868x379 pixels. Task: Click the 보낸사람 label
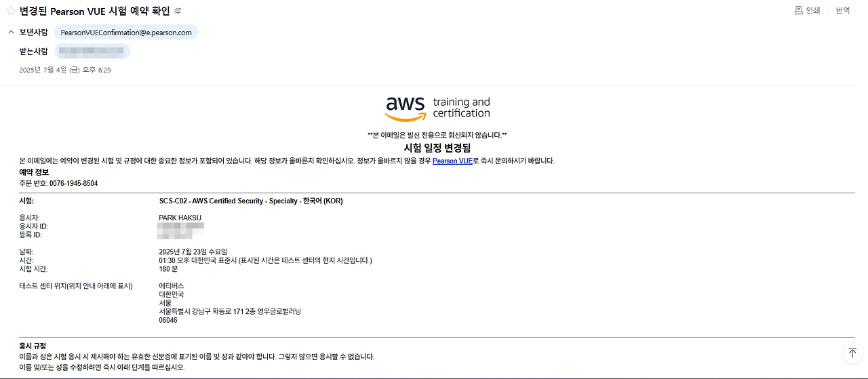click(34, 33)
